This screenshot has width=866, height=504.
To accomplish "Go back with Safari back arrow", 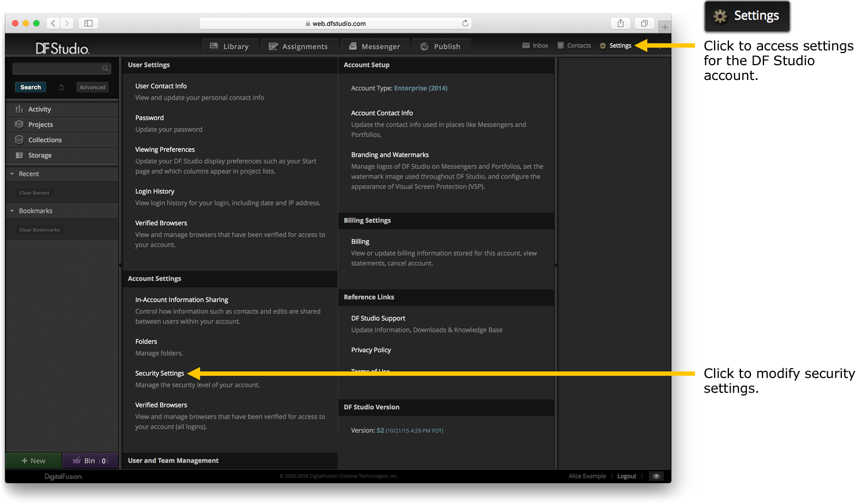I will (x=53, y=23).
